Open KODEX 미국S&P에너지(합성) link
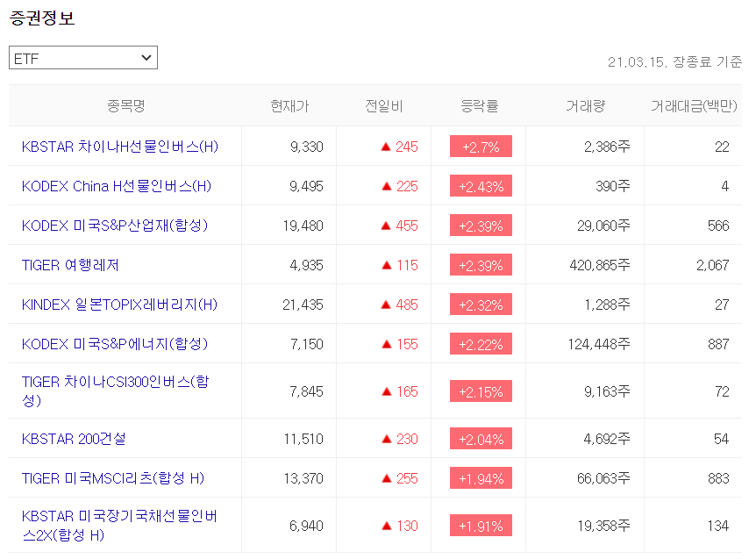 point(115,344)
